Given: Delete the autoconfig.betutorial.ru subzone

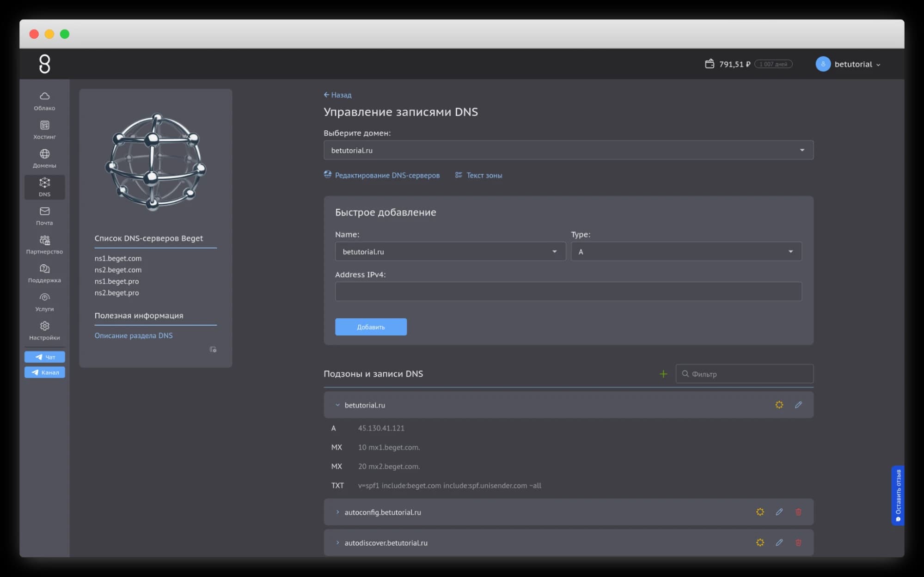Looking at the screenshot, I should tap(798, 512).
